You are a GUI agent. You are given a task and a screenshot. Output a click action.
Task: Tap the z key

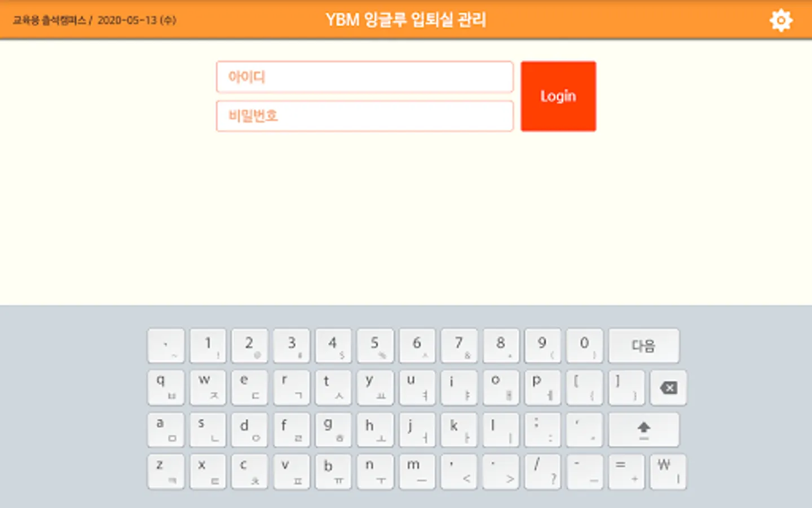[166, 472]
